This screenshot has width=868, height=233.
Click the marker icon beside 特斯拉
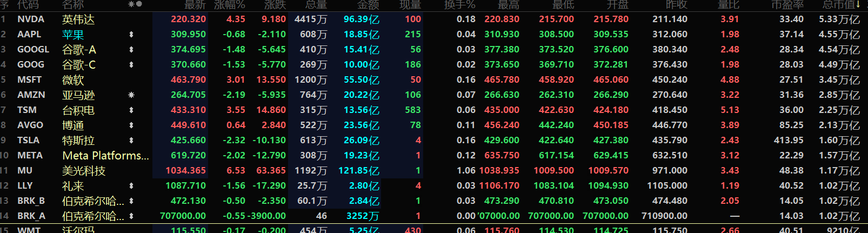click(131, 141)
